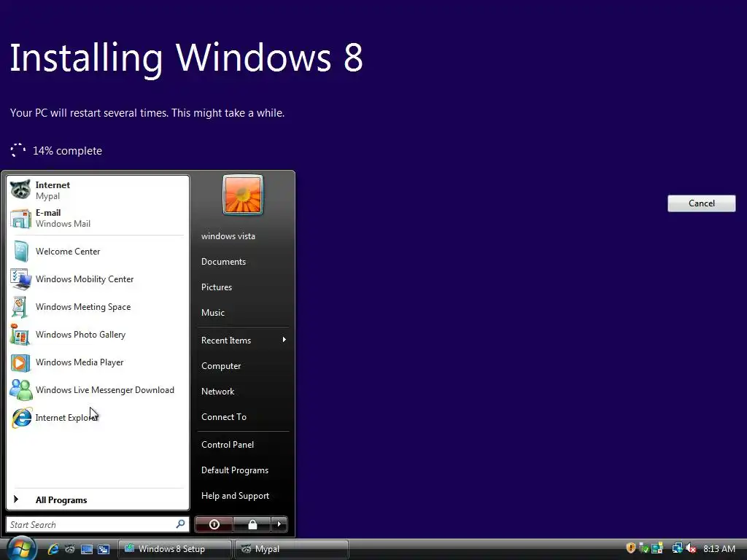Image resolution: width=747 pixels, height=560 pixels.
Task: Start Windows Photo Gallery
Action: [x=98, y=334]
